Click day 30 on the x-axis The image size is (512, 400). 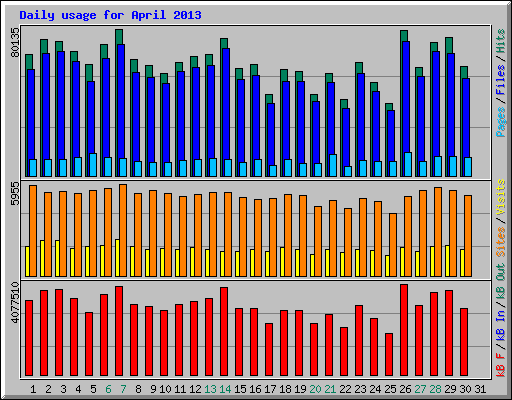click(465, 389)
